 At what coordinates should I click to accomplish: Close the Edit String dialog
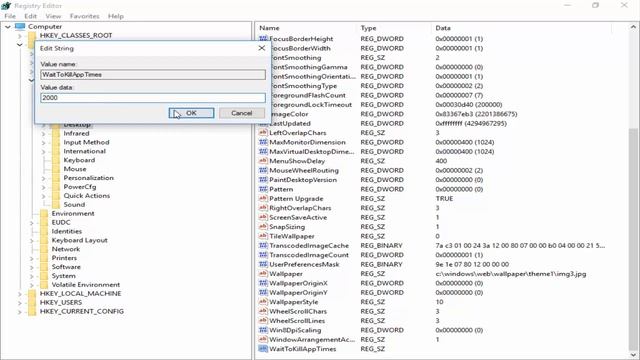(262, 48)
